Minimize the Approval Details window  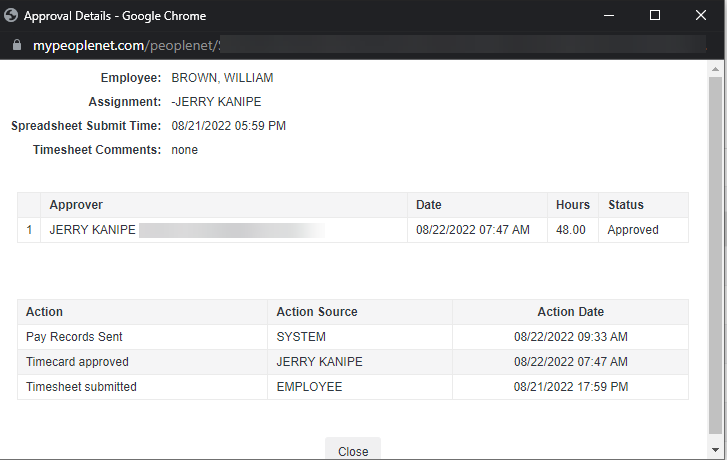point(608,15)
